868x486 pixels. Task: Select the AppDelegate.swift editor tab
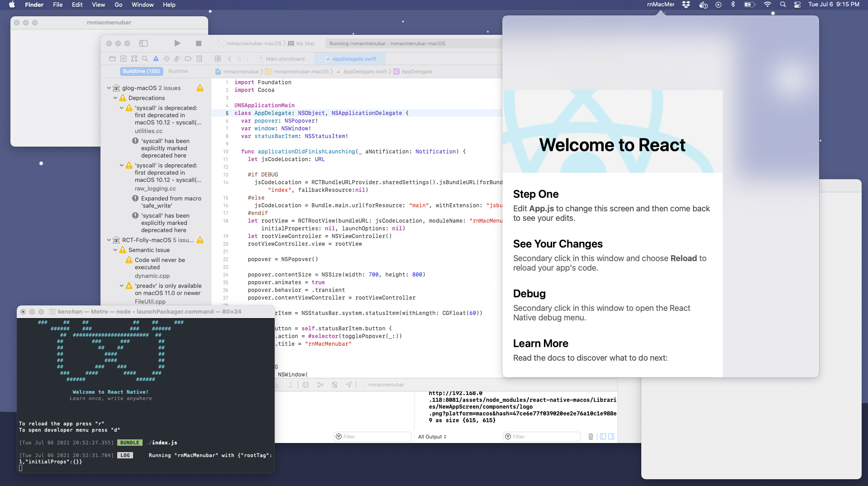[351, 59]
